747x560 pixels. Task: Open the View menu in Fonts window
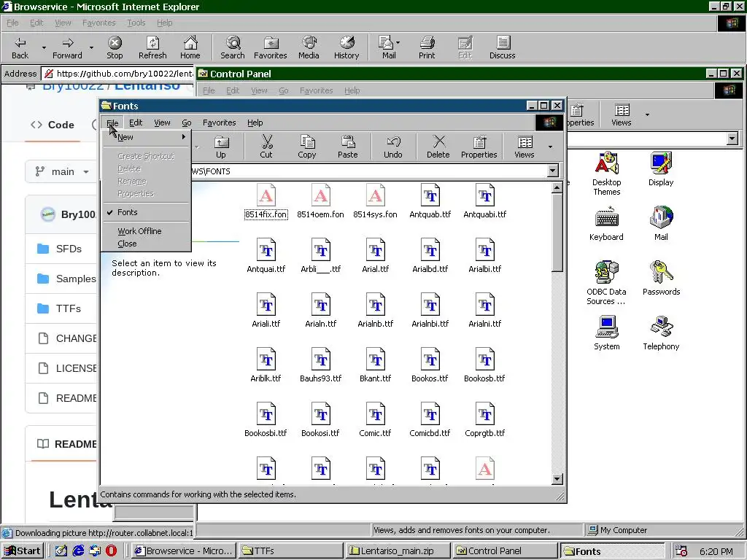pos(162,122)
